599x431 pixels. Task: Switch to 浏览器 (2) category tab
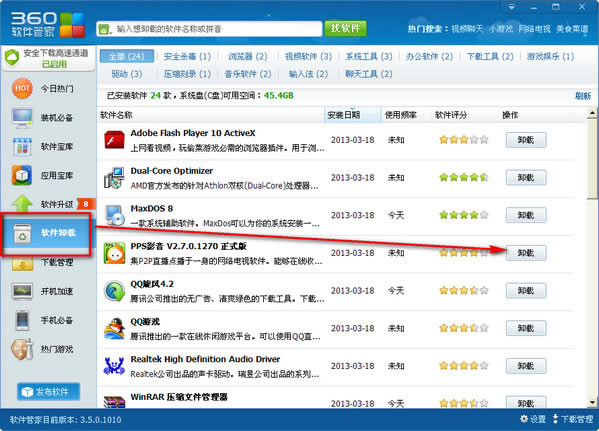click(x=248, y=57)
